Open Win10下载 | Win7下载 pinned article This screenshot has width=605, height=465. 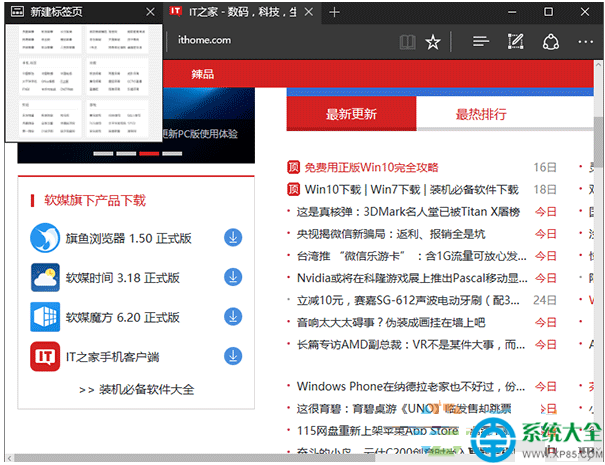click(x=411, y=189)
